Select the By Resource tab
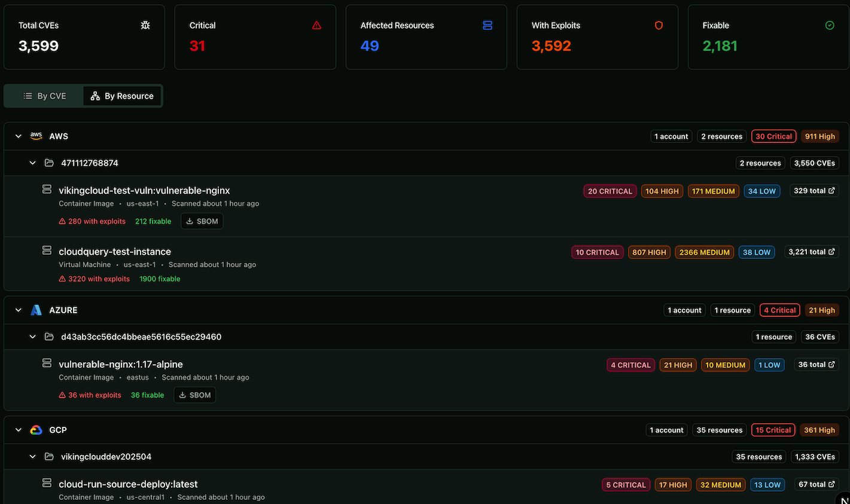 [x=122, y=96]
